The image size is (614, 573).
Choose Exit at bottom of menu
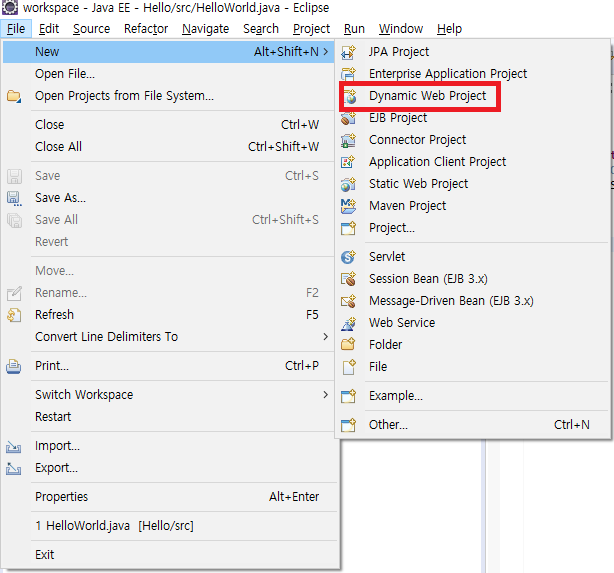168,555
